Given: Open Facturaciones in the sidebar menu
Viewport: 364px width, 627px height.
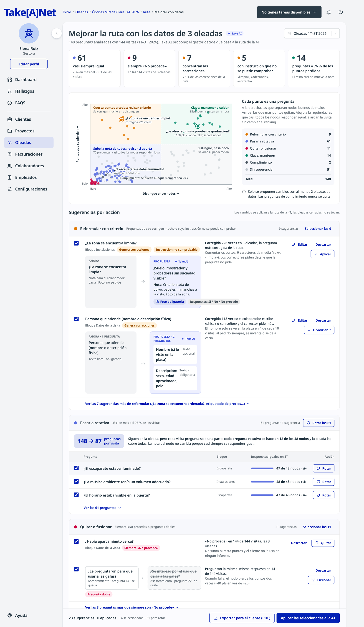Looking at the screenshot, I should (29, 154).
